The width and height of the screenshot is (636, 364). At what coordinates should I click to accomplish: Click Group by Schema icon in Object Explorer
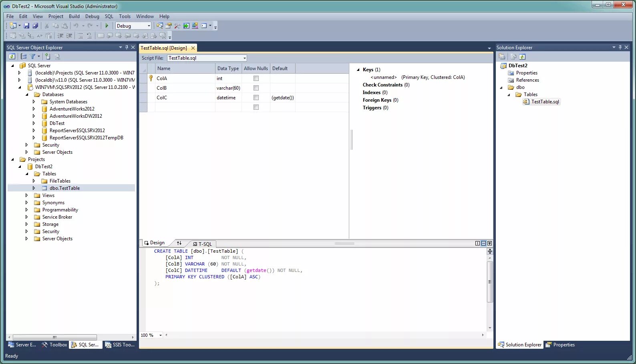point(24,57)
